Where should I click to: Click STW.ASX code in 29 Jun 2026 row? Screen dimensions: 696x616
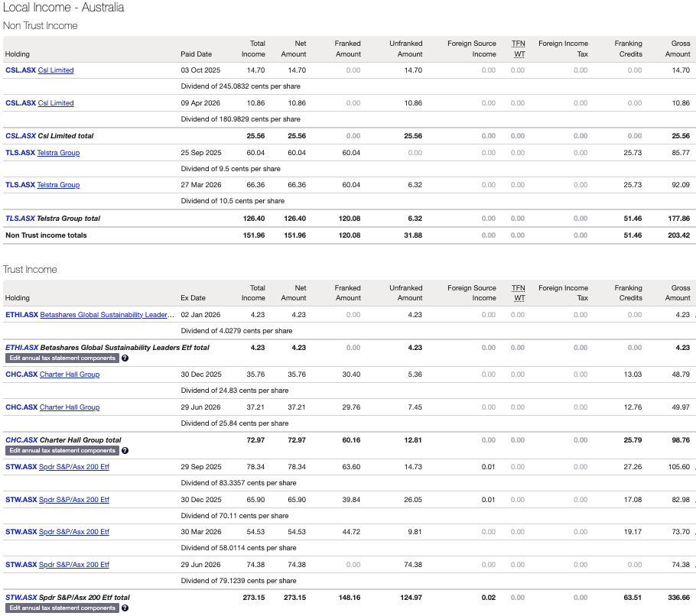(x=21, y=565)
